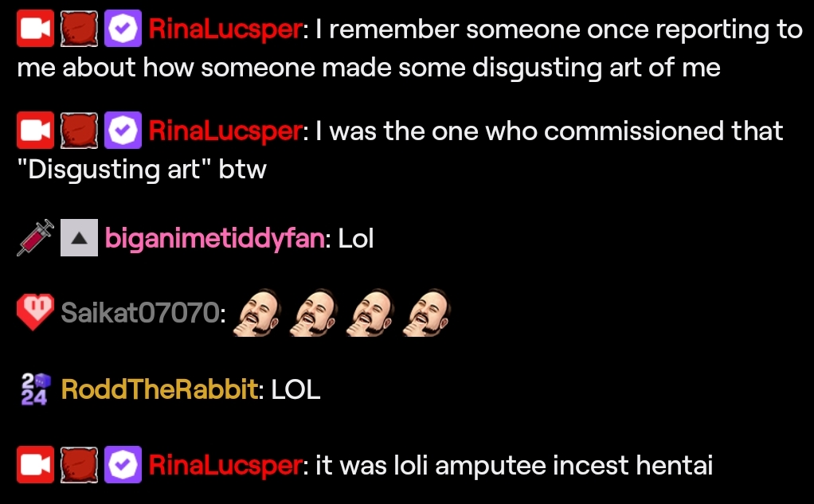Click the first thinking-man emote in Saikat07070's message

tap(257, 312)
